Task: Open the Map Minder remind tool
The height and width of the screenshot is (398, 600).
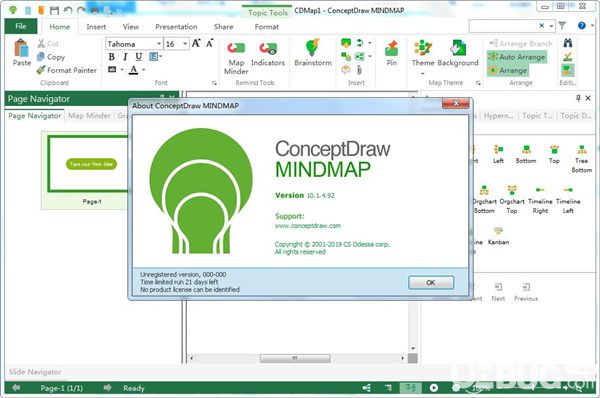Action: 236,48
